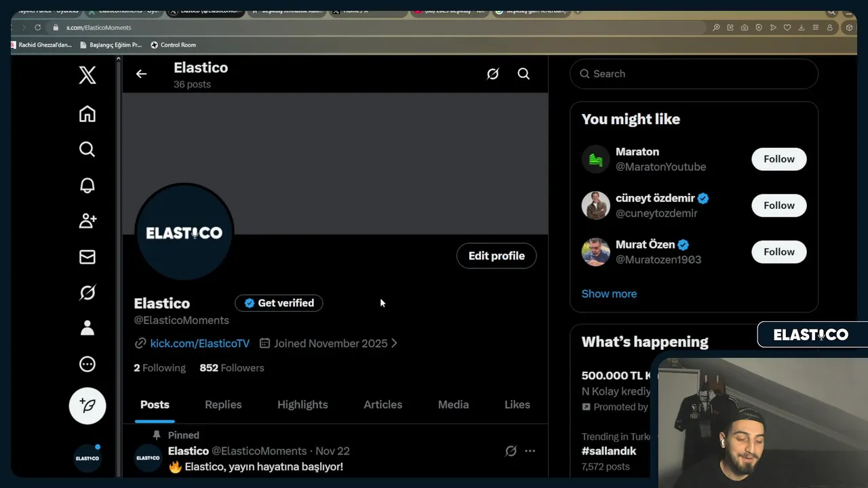Image resolution: width=868 pixels, height=488 pixels.
Task: Switch to the Replies tab
Action: (x=223, y=405)
